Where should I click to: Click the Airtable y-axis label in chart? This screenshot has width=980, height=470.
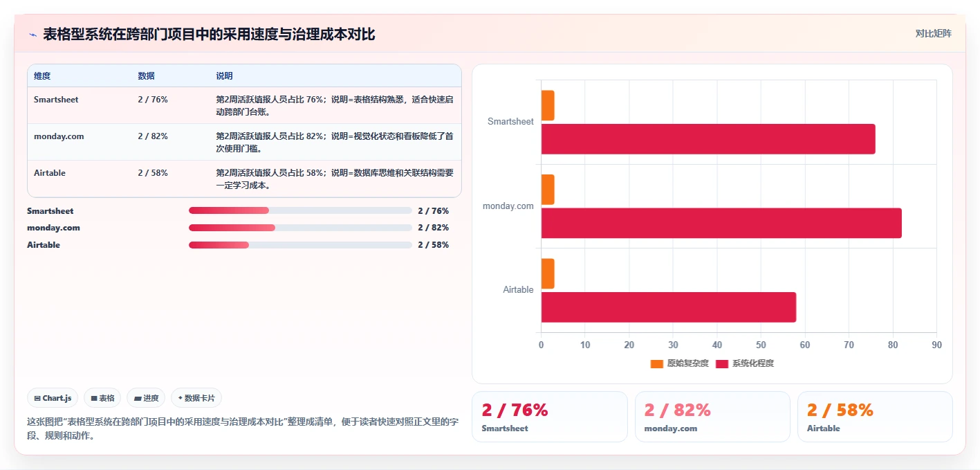pyautogui.click(x=518, y=290)
